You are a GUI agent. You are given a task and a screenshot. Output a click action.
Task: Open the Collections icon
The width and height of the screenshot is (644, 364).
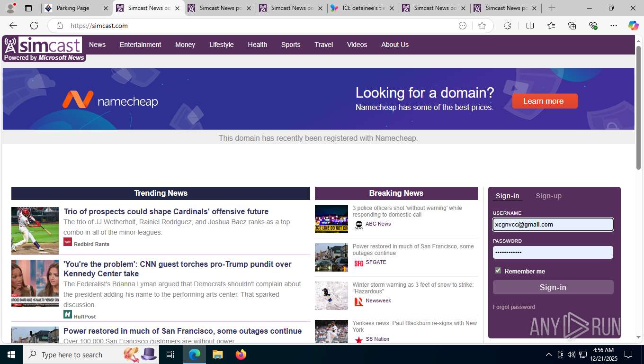[572, 26]
